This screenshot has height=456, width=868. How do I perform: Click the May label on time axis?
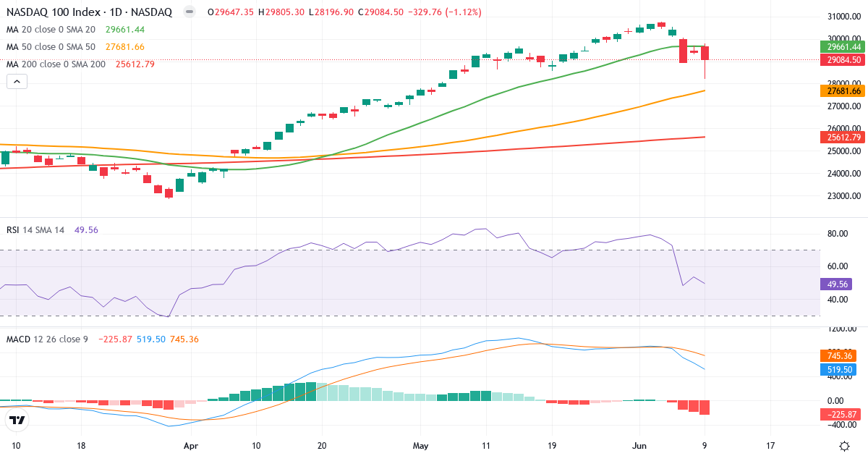420,446
